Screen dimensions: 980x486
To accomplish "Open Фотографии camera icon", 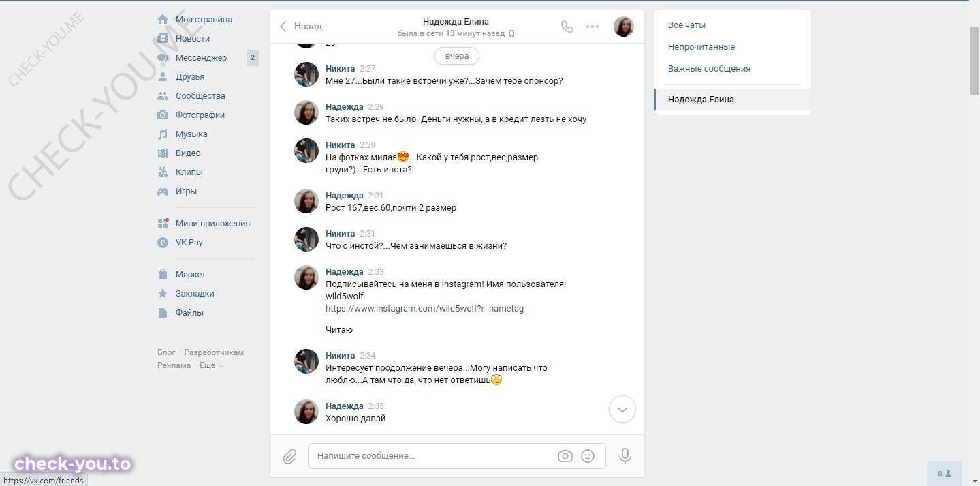I will coord(163,115).
